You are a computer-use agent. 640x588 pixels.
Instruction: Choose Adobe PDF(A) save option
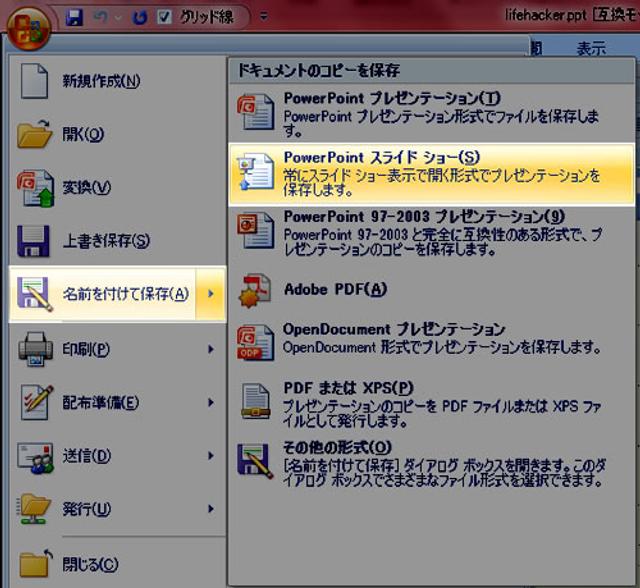pos(431,290)
